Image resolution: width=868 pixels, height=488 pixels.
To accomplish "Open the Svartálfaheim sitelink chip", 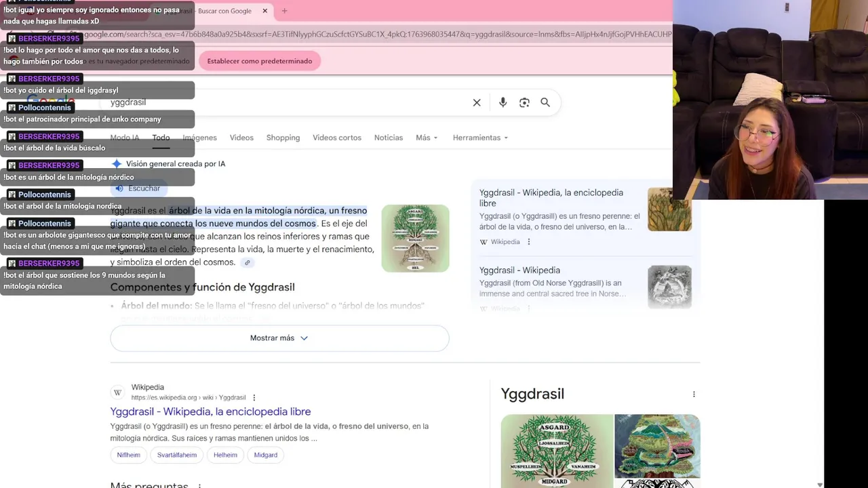I will click(177, 455).
